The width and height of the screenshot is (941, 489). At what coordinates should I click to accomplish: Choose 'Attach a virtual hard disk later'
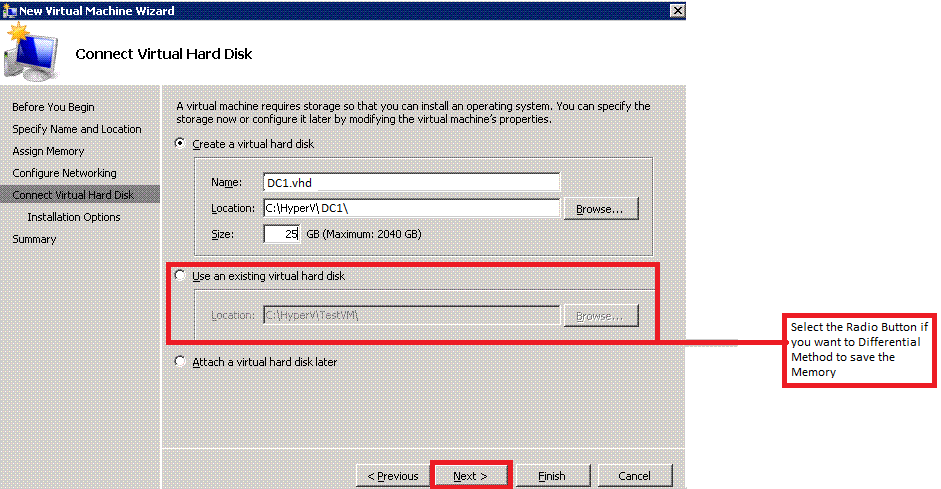[x=180, y=362]
